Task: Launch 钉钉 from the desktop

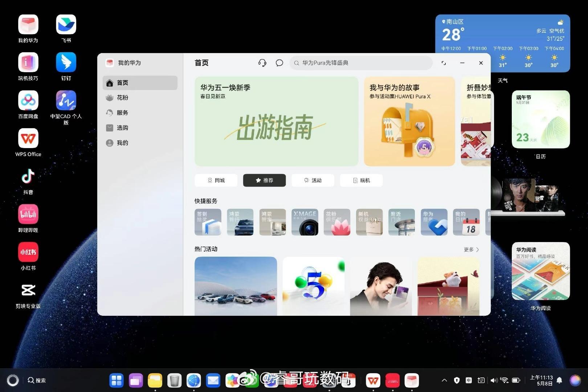Action: (x=66, y=66)
